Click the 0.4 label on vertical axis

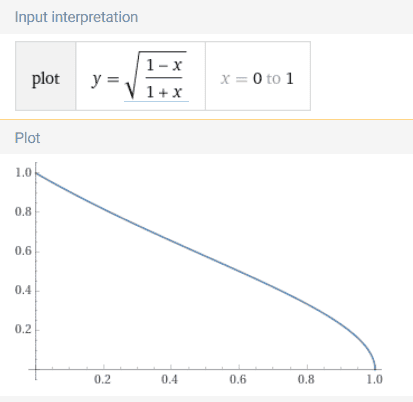tap(23, 290)
